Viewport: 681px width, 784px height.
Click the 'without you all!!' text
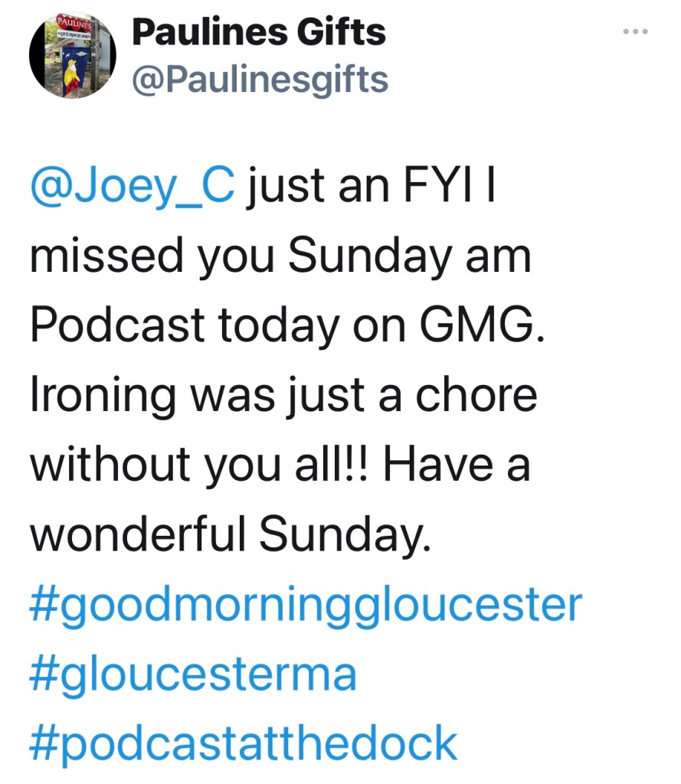[x=201, y=466]
